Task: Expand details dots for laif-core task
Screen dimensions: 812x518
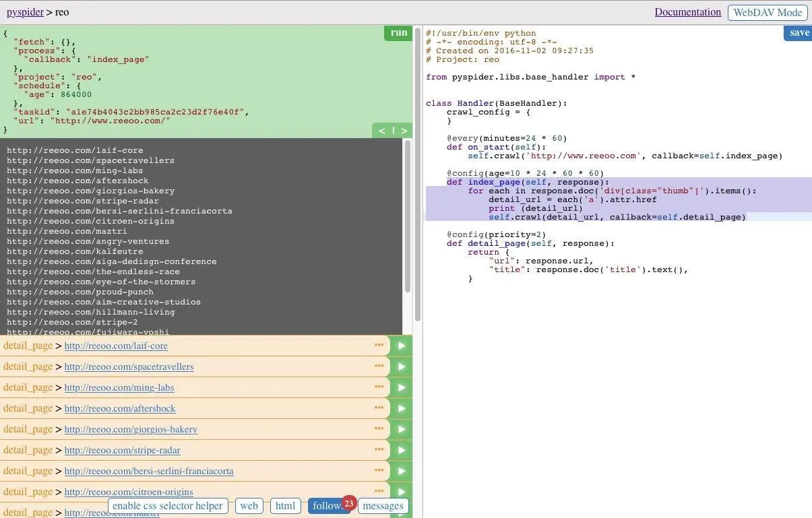Action: (379, 345)
